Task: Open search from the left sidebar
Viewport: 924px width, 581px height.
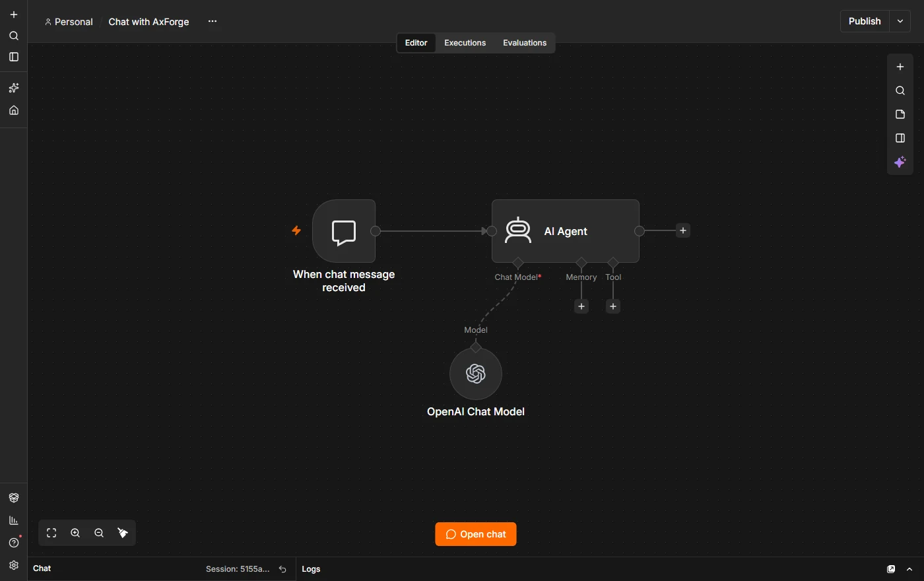Action: (x=14, y=36)
